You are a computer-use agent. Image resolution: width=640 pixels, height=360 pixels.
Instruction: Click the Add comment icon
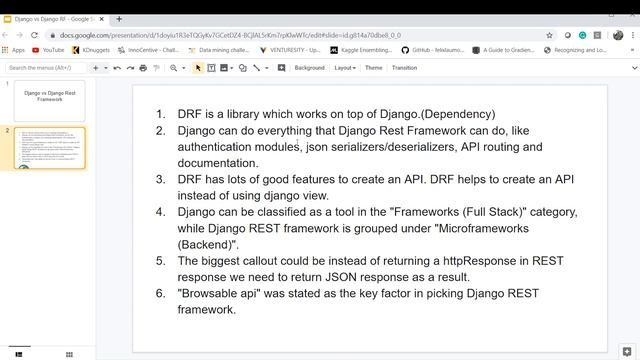tap(281, 68)
